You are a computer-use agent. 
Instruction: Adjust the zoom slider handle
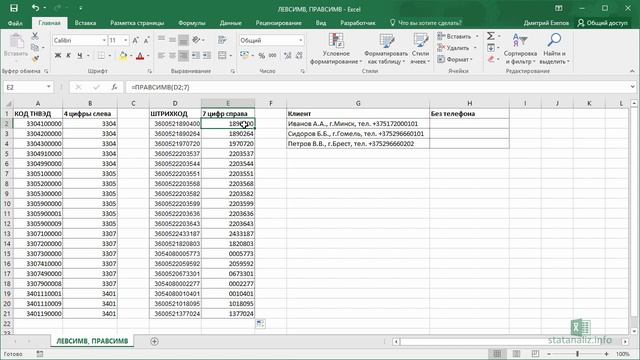coord(578,354)
